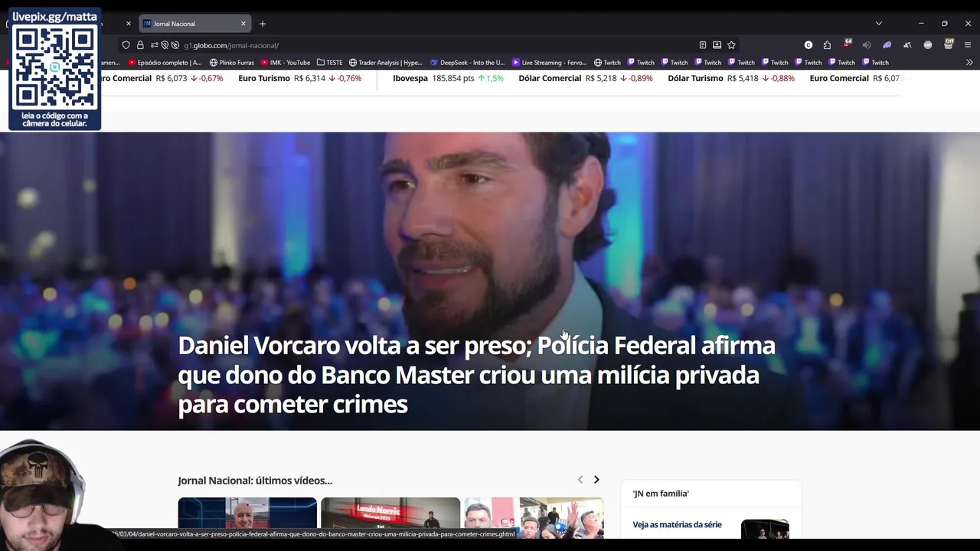Open the Episódio completo YouTube bookmark
The height and width of the screenshot is (551, 980).
tap(165, 63)
